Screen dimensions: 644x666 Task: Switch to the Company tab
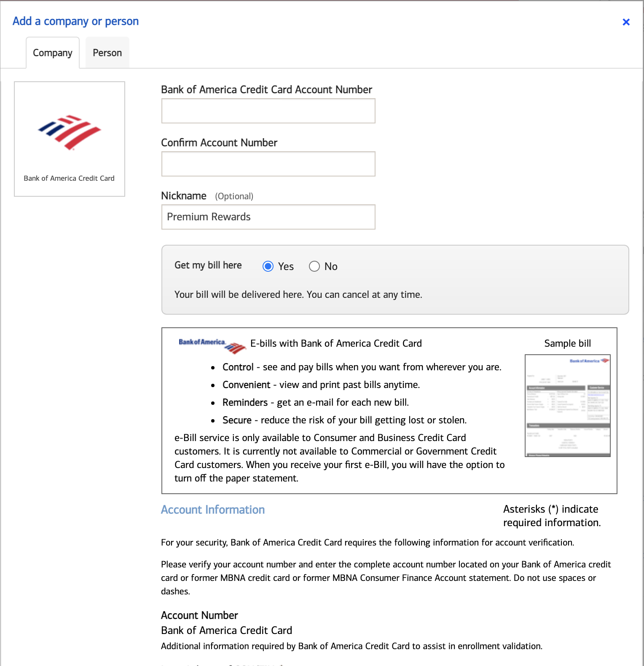[53, 53]
